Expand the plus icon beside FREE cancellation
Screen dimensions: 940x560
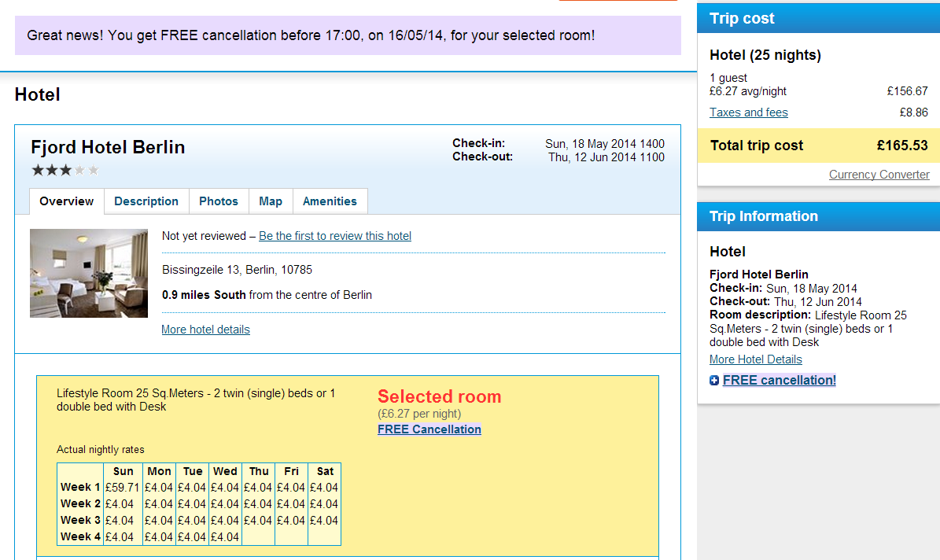click(x=714, y=381)
